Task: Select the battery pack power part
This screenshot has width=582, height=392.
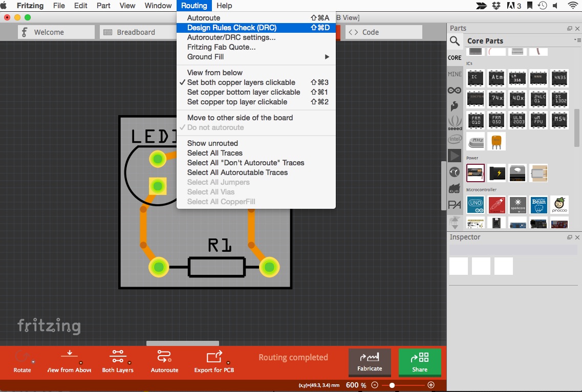Action: tap(476, 173)
